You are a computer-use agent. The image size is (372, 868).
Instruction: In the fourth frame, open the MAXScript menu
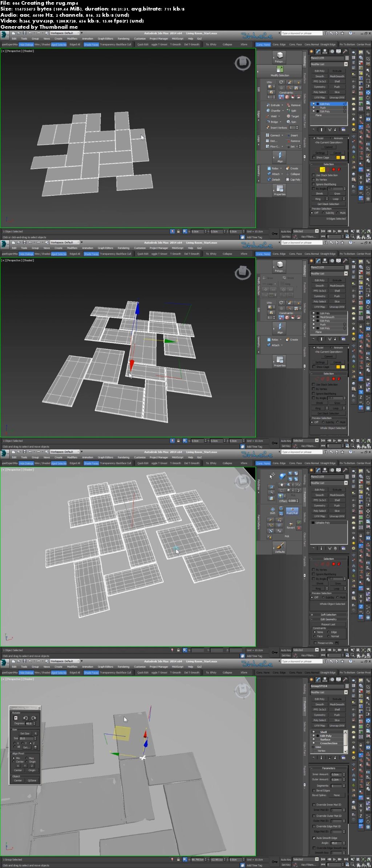click(x=177, y=667)
